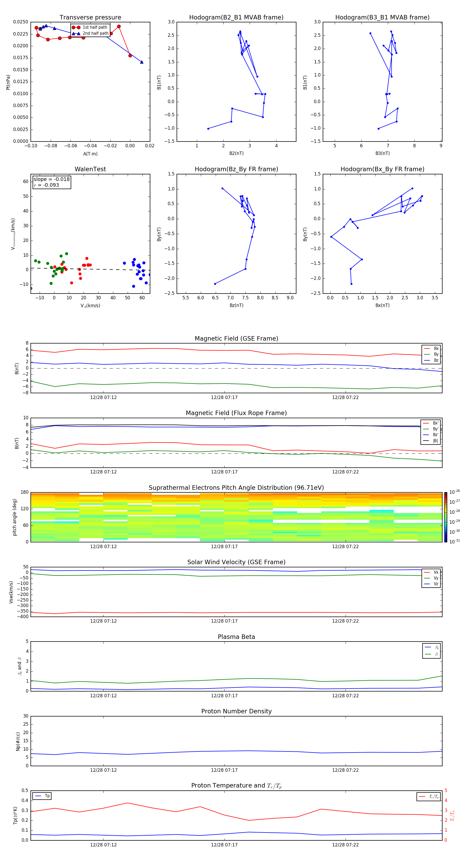The height and width of the screenshot is (868, 473).
Task: Click the 'r = -0.093' annotation
Action: click(47, 185)
